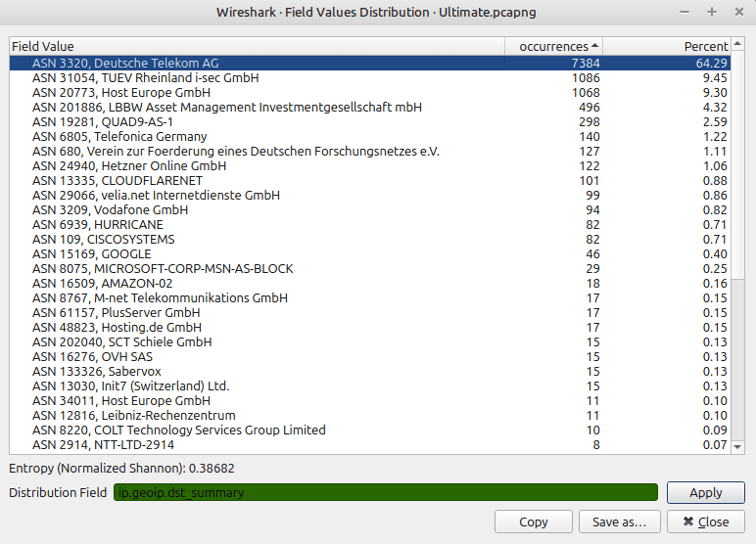Select row ASN 6939, HURRICANE
This screenshot has height=544, width=756.
click(370, 224)
